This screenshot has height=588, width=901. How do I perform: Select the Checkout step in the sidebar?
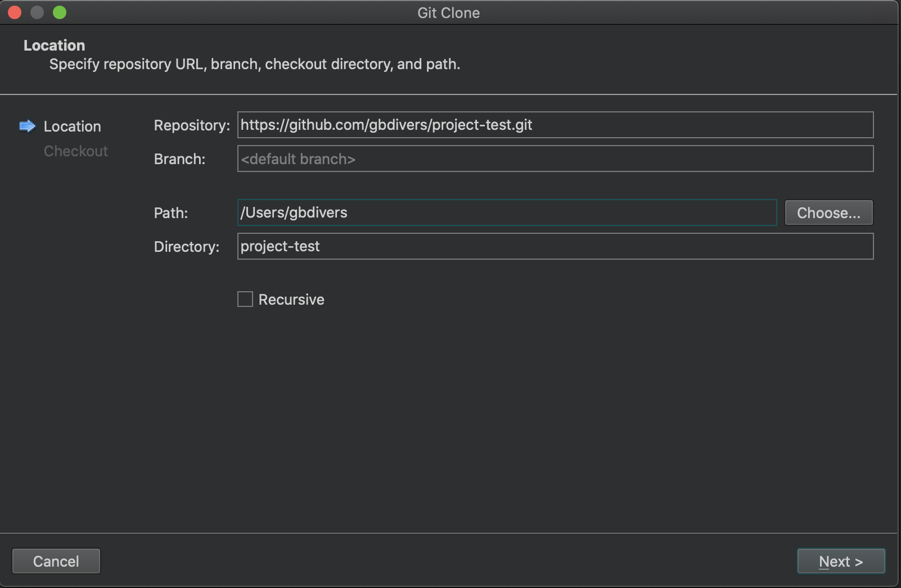76,151
